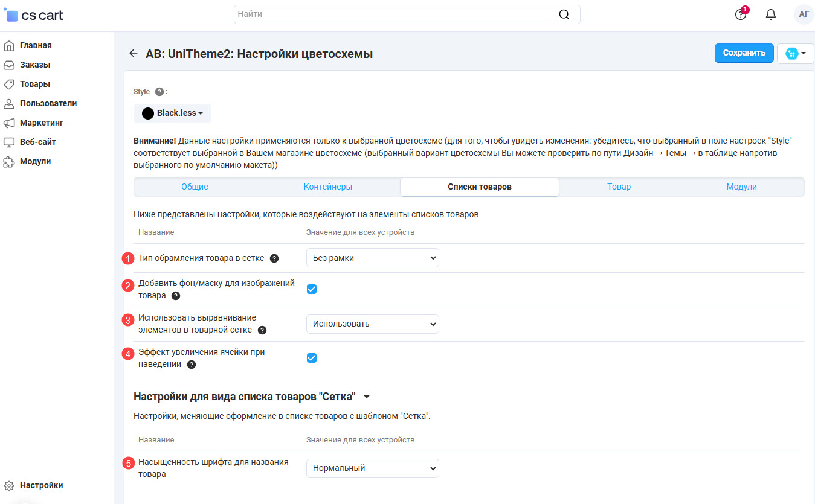Open the АГ user avatar menu
The height and width of the screenshot is (504, 815).
[x=804, y=14]
